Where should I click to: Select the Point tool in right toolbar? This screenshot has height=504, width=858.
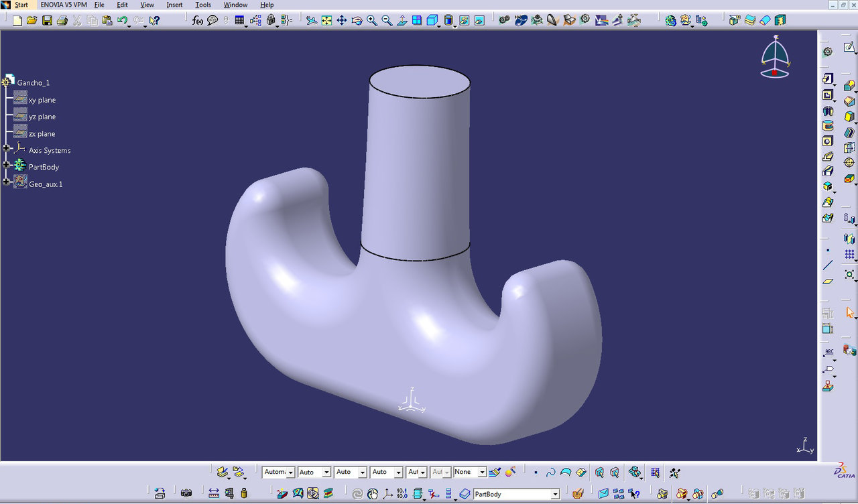click(828, 249)
